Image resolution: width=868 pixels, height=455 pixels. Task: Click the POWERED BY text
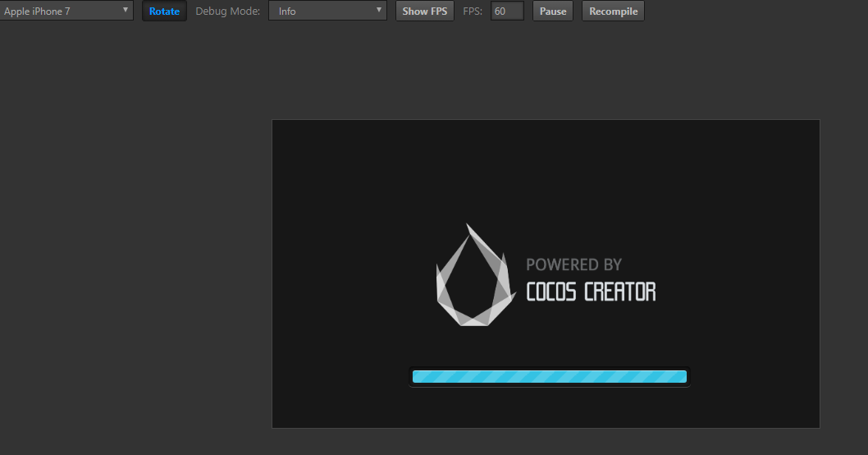[x=574, y=265]
